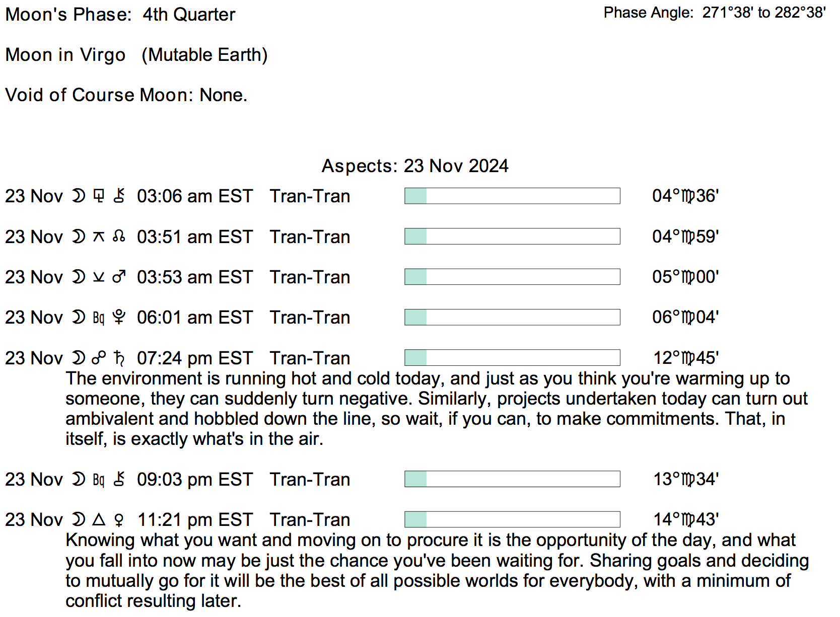This screenshot has height=617, width=840.
Task: Click the opposition symbol in the Saturn aspect row
Action: (99, 358)
